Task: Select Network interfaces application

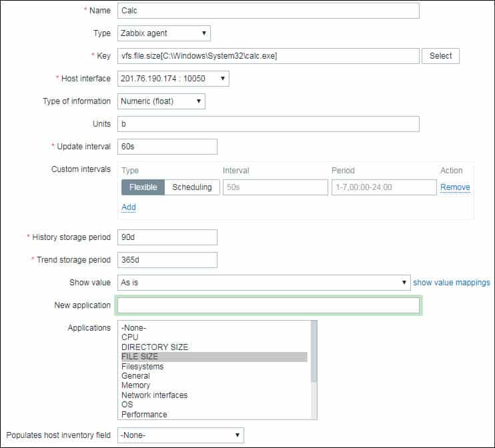Action: click(214, 395)
